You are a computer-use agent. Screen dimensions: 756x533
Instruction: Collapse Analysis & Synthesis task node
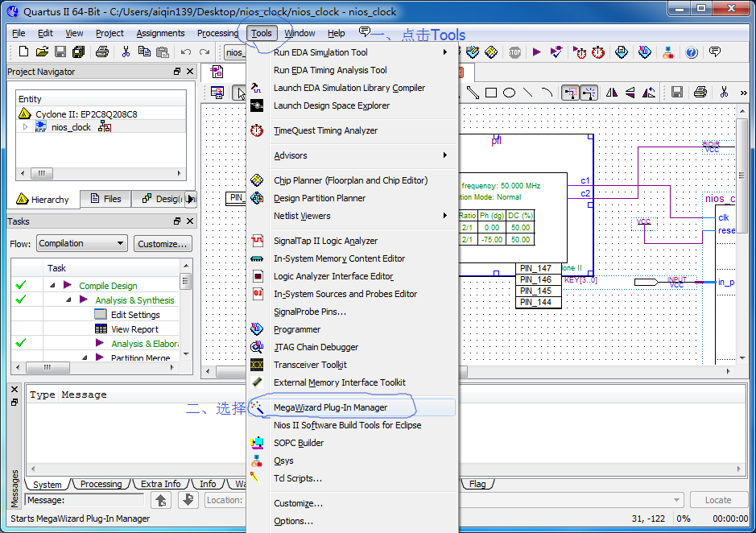[68, 300]
